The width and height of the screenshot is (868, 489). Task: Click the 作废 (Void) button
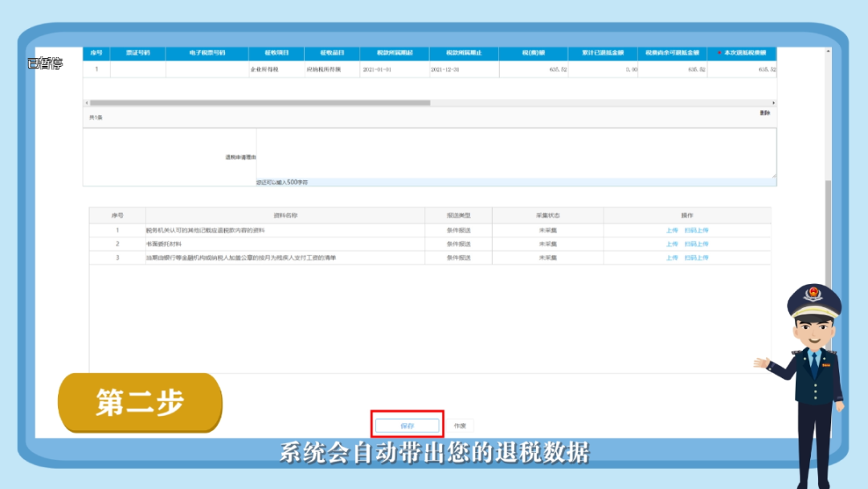tap(460, 425)
